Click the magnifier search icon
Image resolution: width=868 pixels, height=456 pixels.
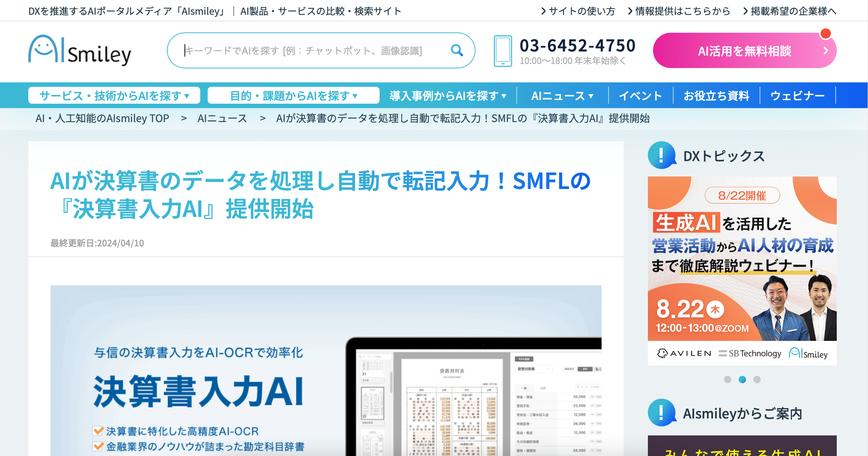click(x=457, y=50)
